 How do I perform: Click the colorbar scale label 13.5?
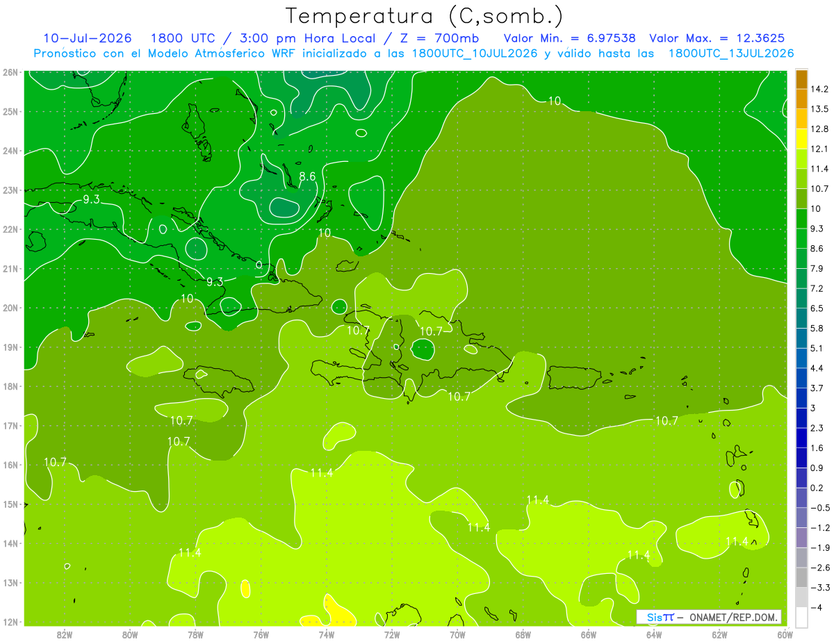821,109
